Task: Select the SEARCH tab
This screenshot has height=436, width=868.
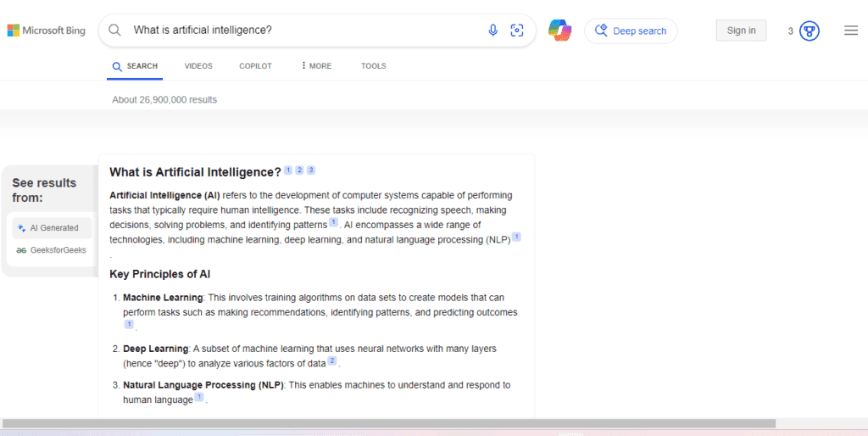Action: 135,66
